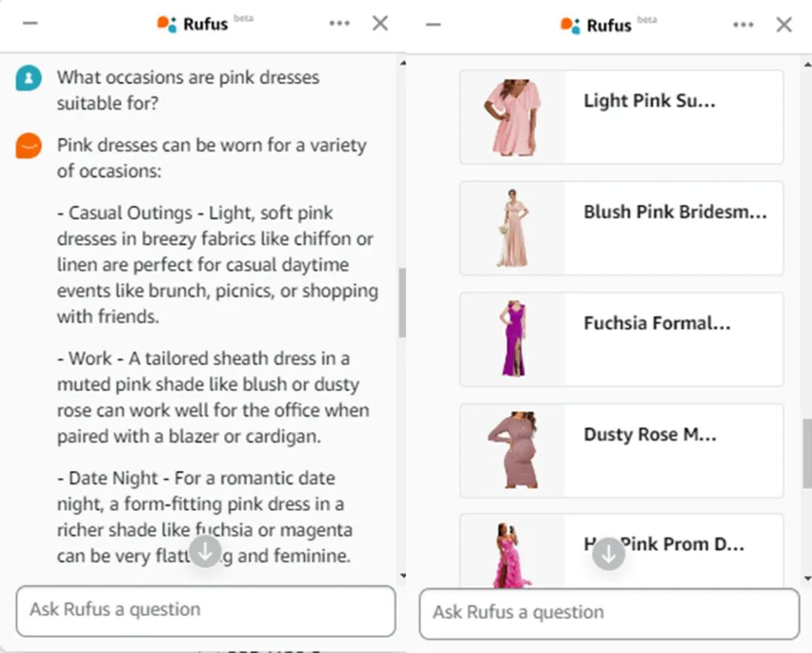Click the fuchsia formal gown thumbnail
The image size is (812, 653).
[x=514, y=339]
